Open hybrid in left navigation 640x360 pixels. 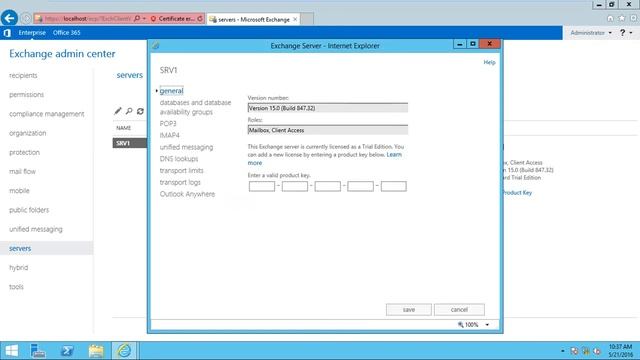tap(19, 268)
